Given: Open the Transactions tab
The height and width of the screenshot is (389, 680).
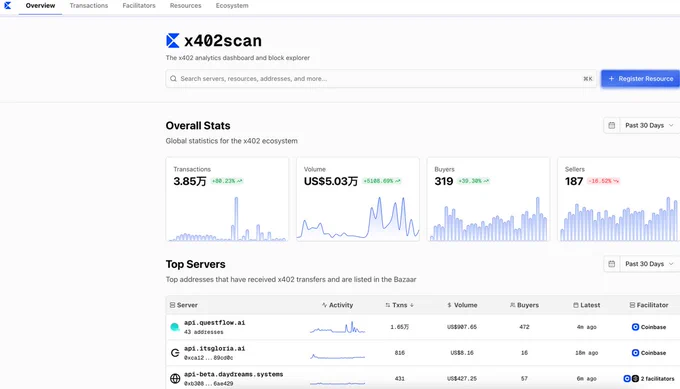Looking at the screenshot, I should click(88, 6).
